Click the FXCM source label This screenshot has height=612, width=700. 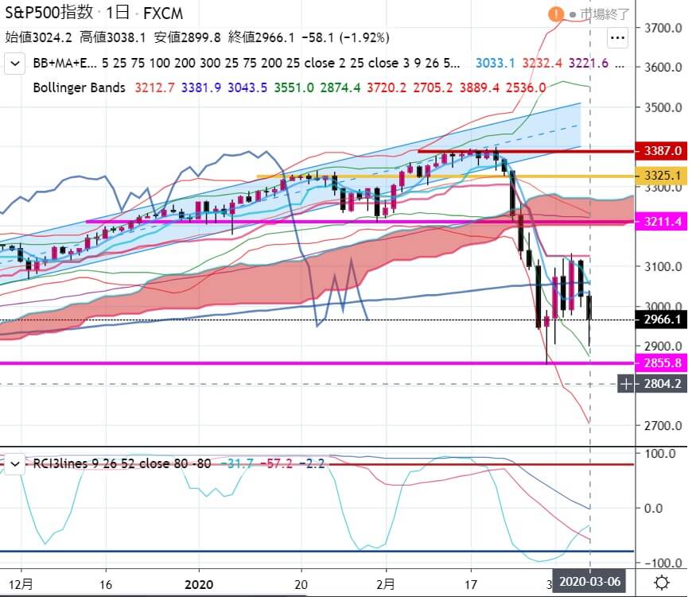(x=163, y=14)
